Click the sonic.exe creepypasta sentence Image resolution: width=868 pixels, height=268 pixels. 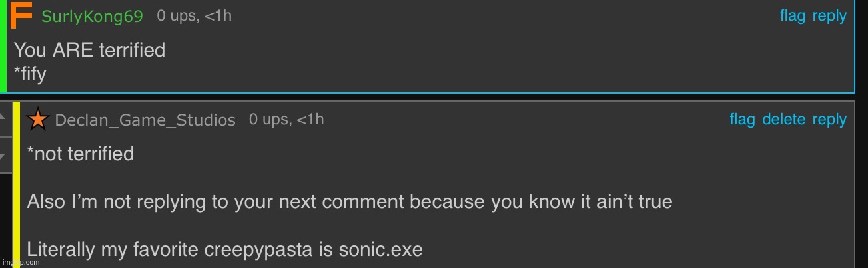tap(224, 251)
